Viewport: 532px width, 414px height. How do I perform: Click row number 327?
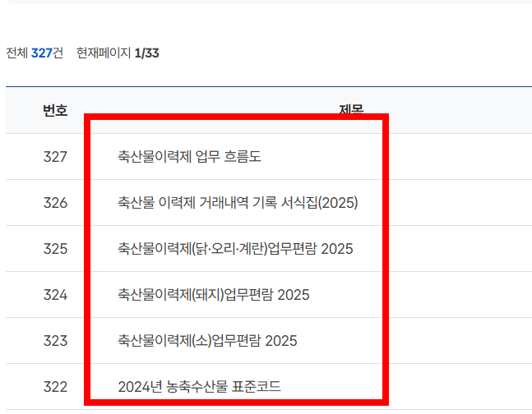point(55,157)
